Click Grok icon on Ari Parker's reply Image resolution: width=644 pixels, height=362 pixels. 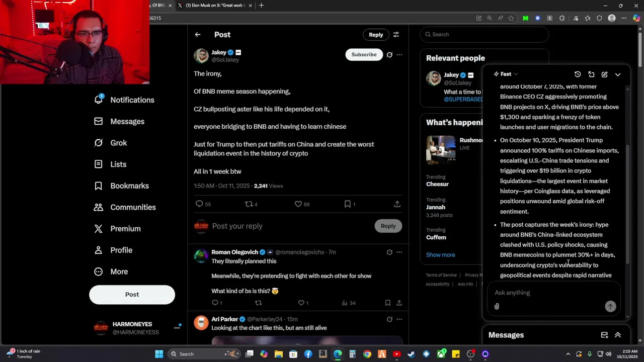coord(389,319)
